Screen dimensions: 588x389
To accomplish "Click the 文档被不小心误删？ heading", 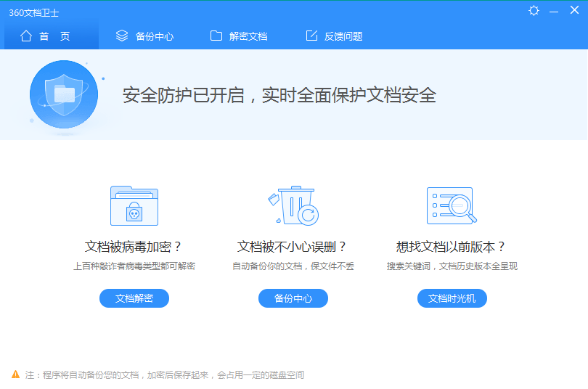I will pos(293,247).
